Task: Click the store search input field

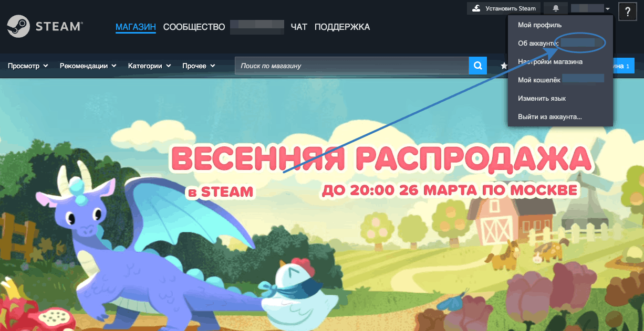Action: click(x=341, y=65)
